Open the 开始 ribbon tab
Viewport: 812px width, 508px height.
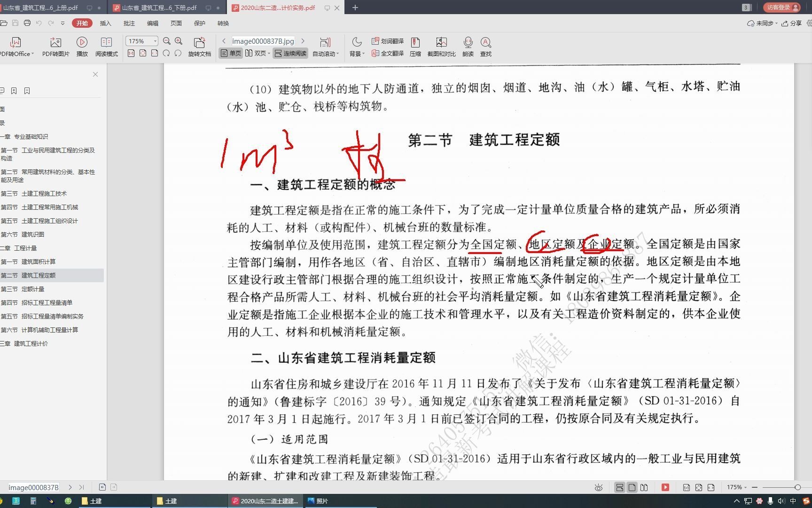[82, 23]
